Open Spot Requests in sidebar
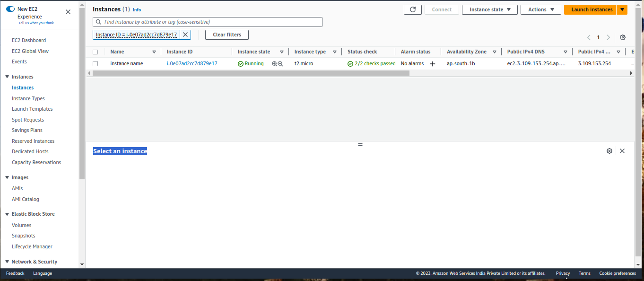This screenshot has height=281, width=644. click(28, 120)
